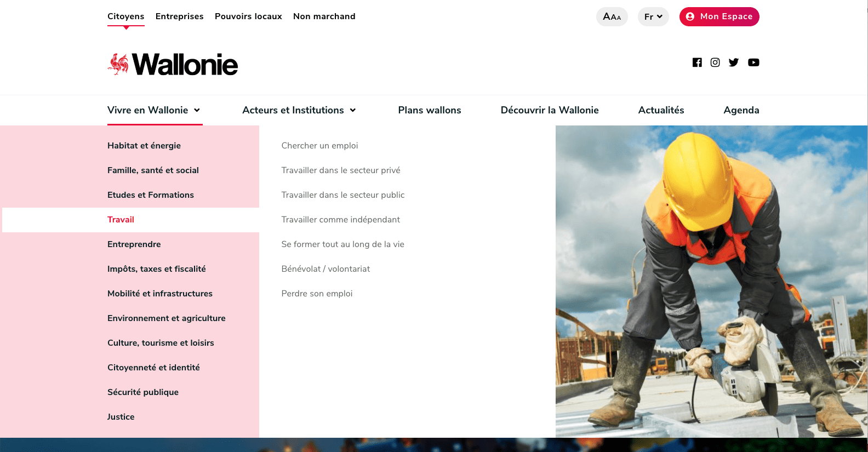Screen dimensions: 868x452
Task: Switch to the Pouvoirs locaux tab
Action: (x=248, y=16)
